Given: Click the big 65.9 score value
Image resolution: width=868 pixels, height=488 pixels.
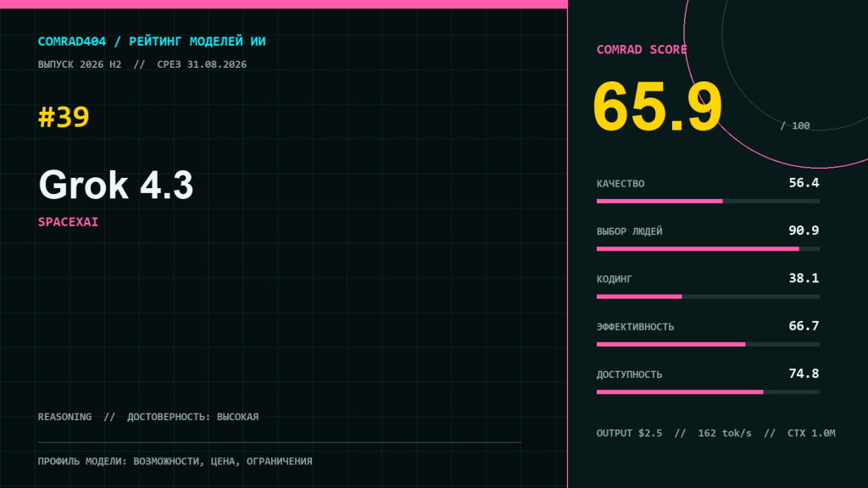Looking at the screenshot, I should pos(658,107).
